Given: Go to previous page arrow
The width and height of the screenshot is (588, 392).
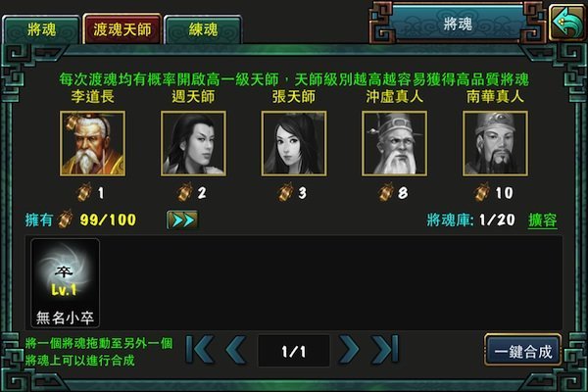Looking at the screenshot, I should coord(236,350).
